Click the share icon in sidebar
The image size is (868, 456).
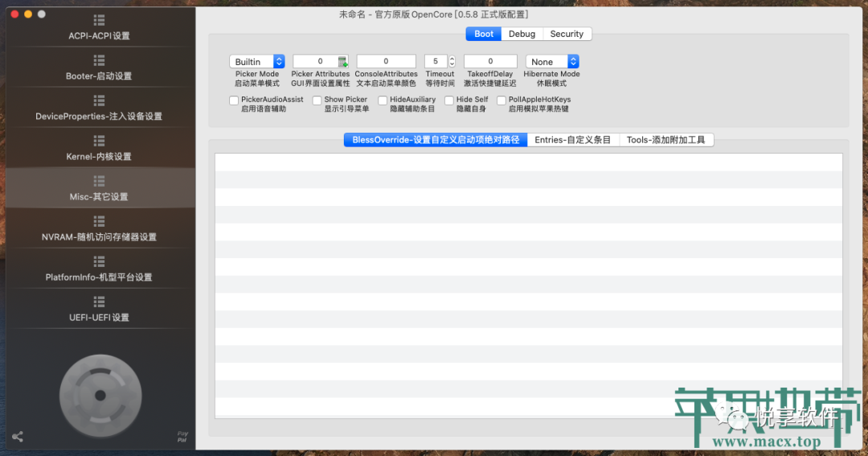click(x=18, y=437)
